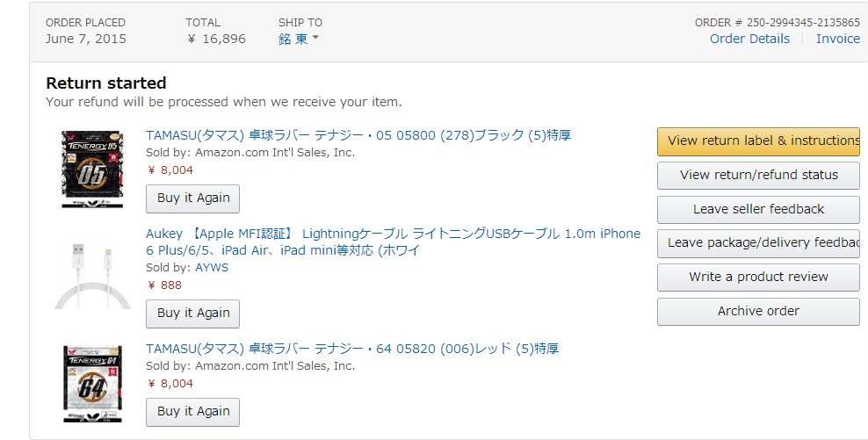The image size is (868, 440).
Task: Open the TAMASU Tenergy 64 product title link
Action: click(351, 349)
